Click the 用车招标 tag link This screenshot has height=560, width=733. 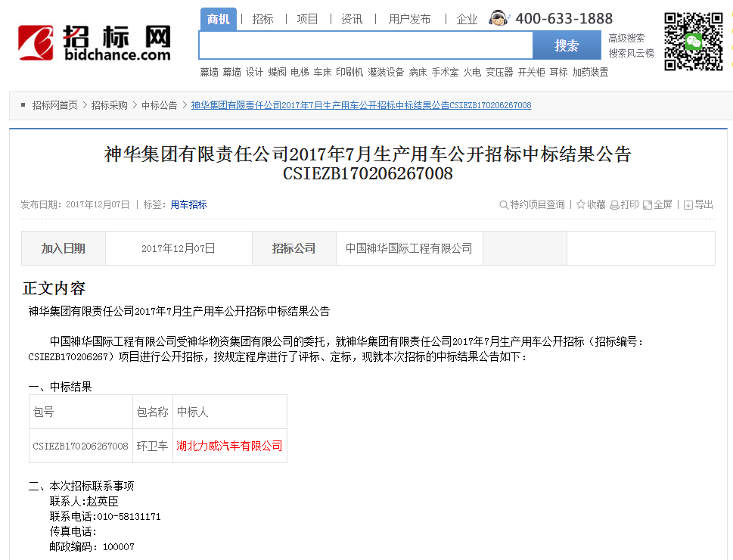pyautogui.click(x=188, y=204)
